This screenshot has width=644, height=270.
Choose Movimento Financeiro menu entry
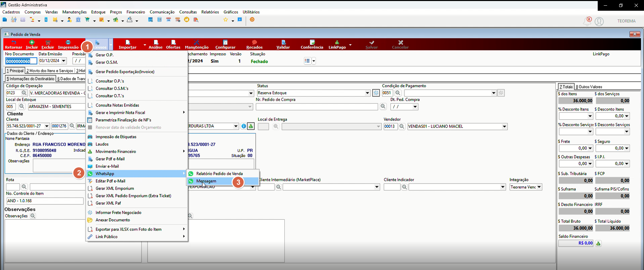[x=137, y=151]
